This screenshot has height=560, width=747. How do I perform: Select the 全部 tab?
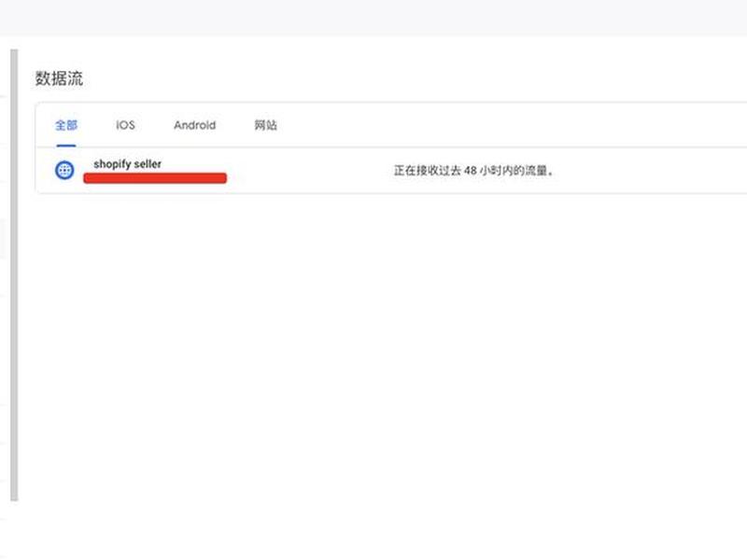click(65, 125)
